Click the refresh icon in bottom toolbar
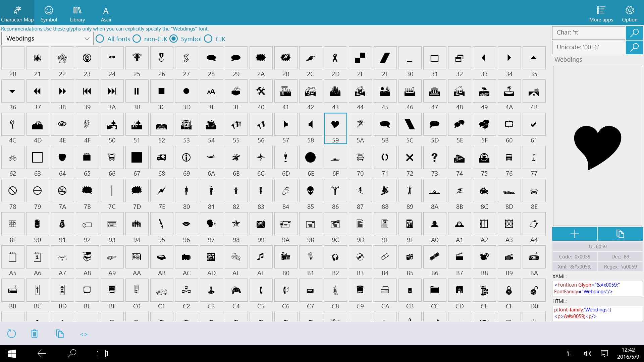Viewport: 644px width, 362px height. [x=11, y=334]
